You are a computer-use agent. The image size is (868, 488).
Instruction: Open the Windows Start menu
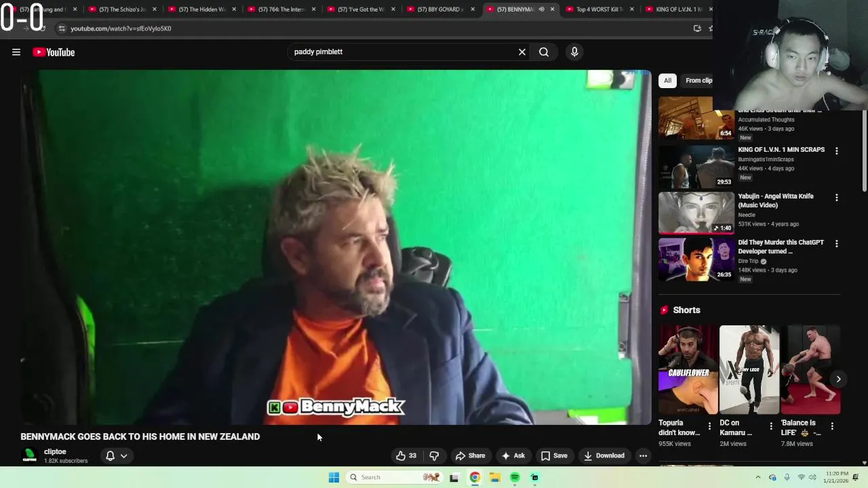pos(334,477)
